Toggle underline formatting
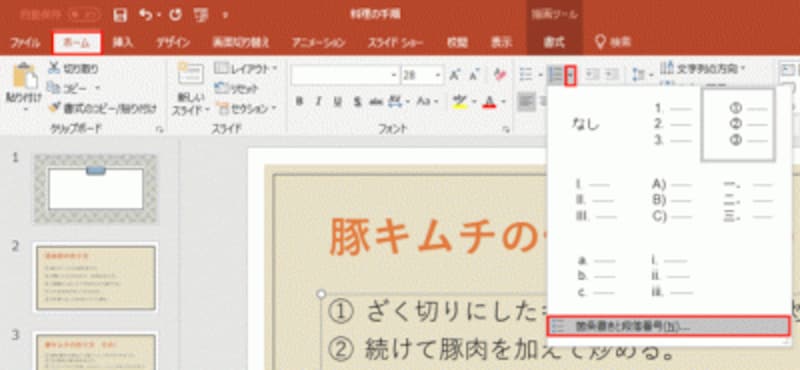 point(337,102)
